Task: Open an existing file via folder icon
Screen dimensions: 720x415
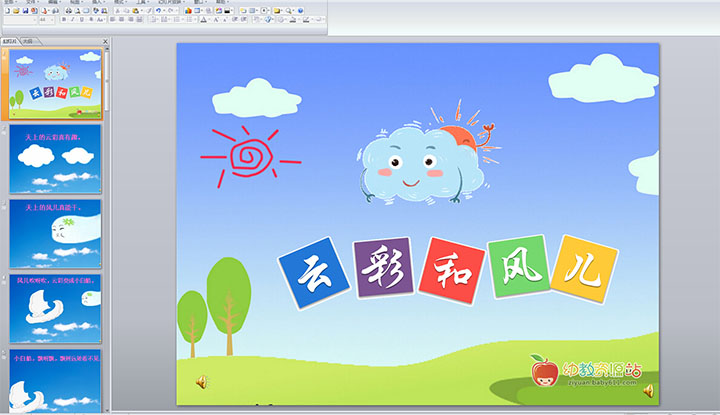Action: [17, 11]
